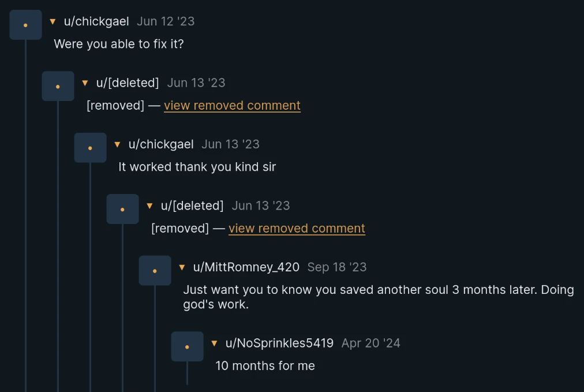Open u/MittRomney_420 user profile
Screen dimensions: 584x392
[x=246, y=267]
